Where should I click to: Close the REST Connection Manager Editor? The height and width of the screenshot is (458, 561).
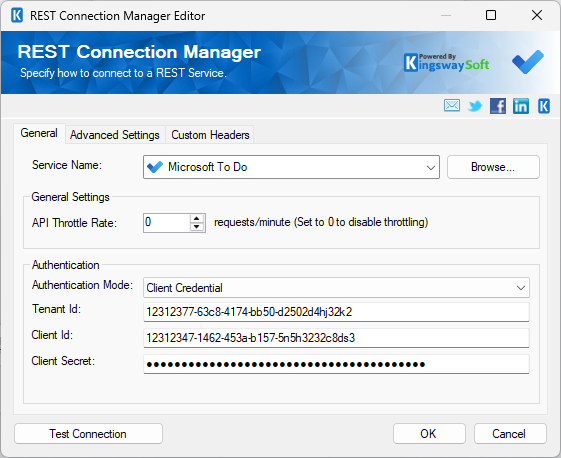(537, 15)
